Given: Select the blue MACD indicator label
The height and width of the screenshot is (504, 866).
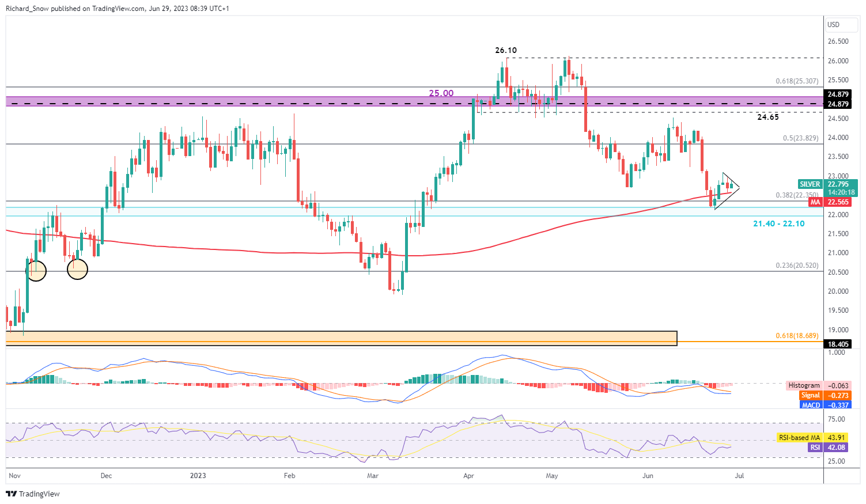Looking at the screenshot, I should (x=811, y=405).
